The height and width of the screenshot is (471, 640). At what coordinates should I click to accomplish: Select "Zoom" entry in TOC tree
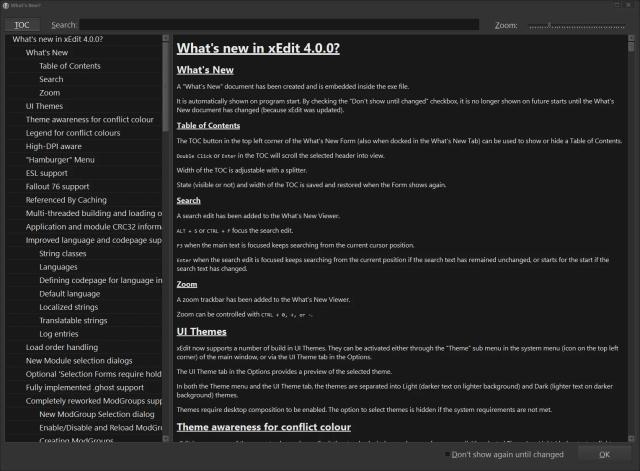click(x=49, y=93)
